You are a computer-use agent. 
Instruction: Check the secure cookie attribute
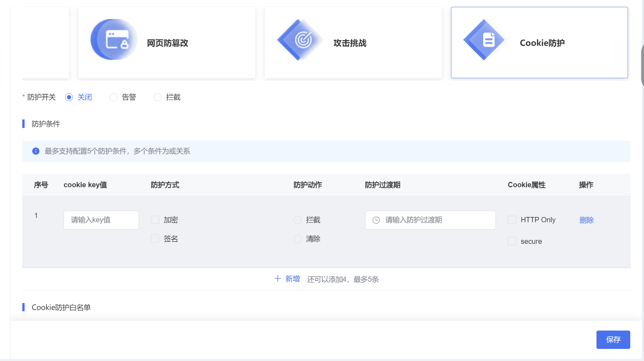pos(512,242)
